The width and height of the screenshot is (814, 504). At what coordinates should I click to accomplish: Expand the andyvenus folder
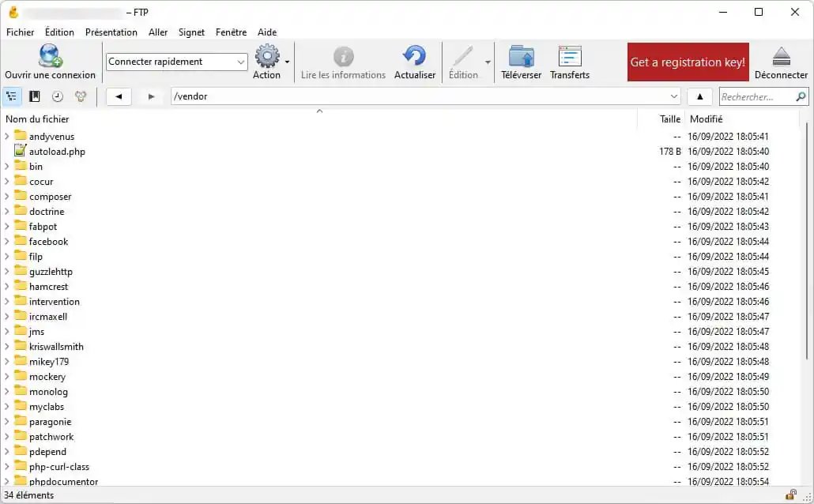(x=7, y=136)
